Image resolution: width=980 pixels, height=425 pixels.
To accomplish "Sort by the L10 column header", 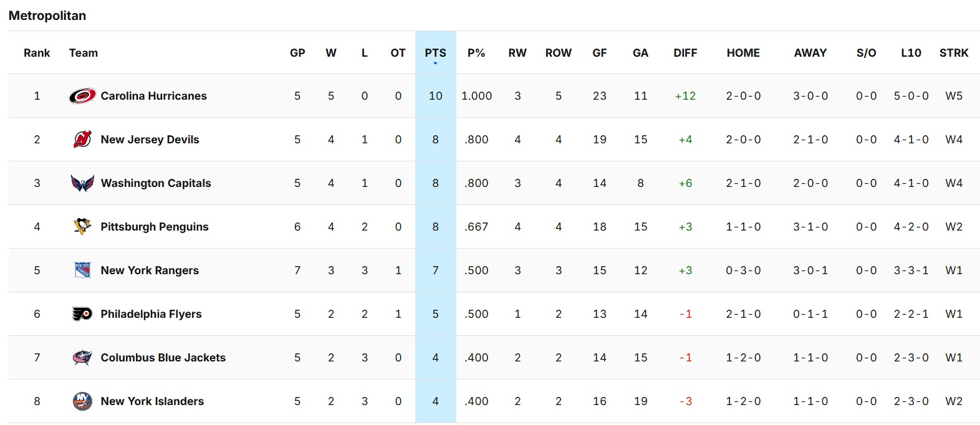I will 911,53.
